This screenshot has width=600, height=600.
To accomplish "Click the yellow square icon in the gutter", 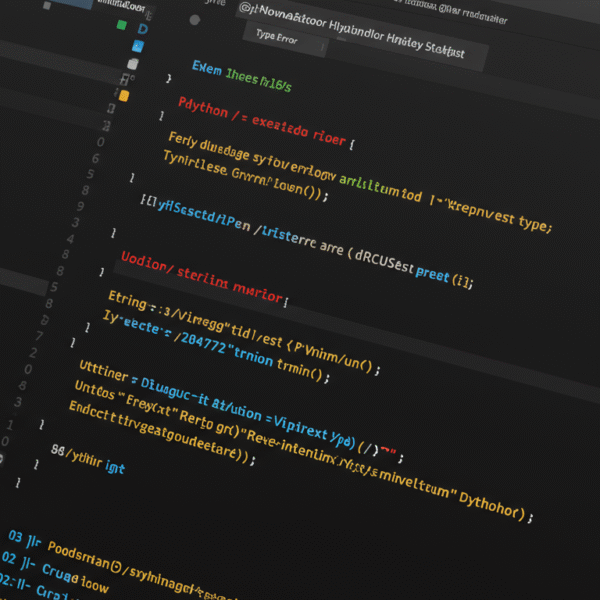I will (x=124, y=96).
